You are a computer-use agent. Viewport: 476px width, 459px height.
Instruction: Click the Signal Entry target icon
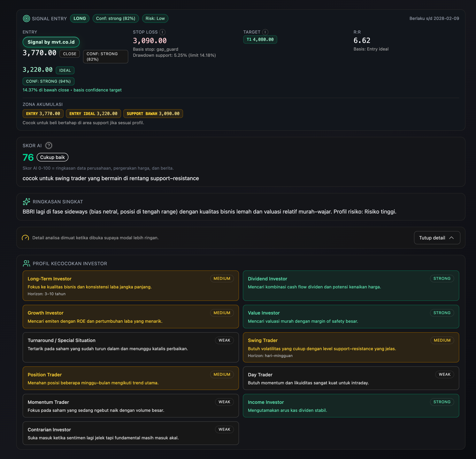point(26,19)
